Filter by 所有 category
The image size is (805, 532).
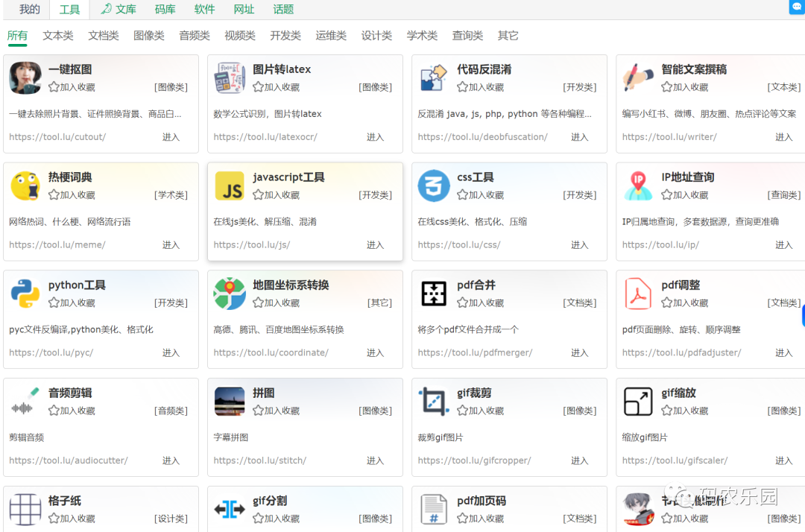(17, 36)
